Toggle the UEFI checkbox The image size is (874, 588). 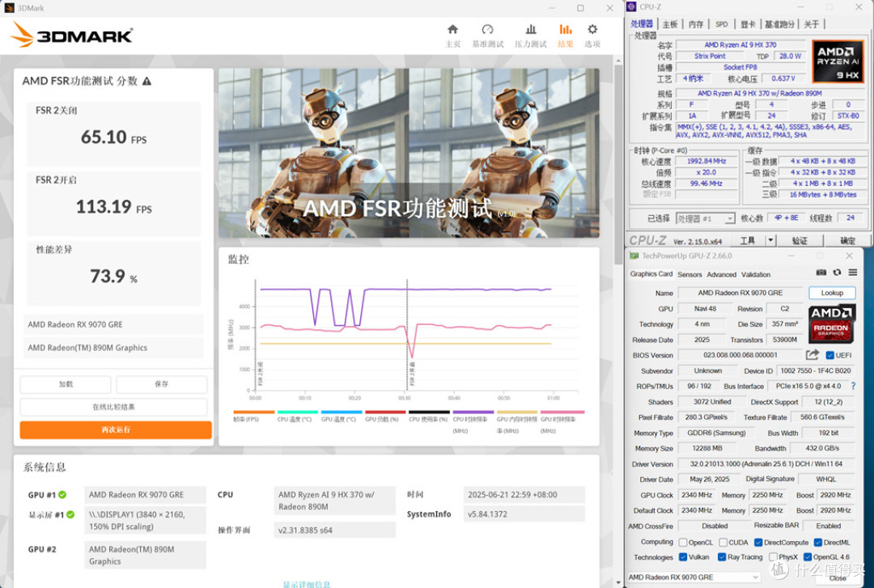829,355
